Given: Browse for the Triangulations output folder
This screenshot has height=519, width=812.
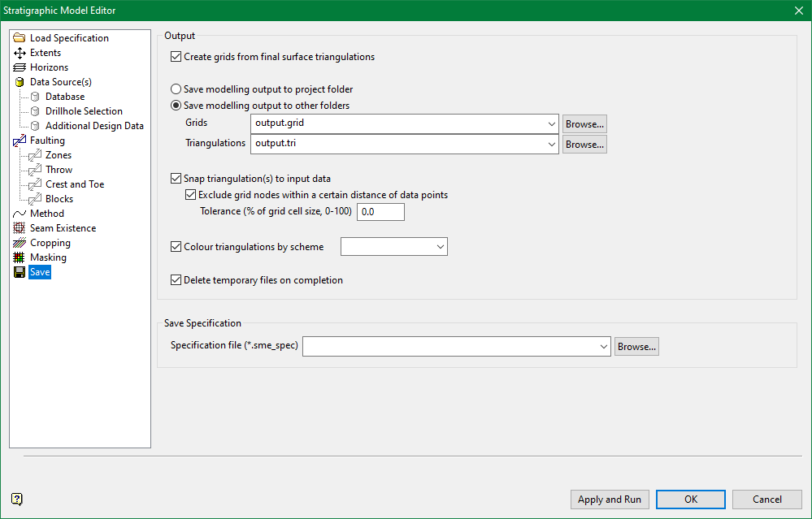Looking at the screenshot, I should point(584,145).
